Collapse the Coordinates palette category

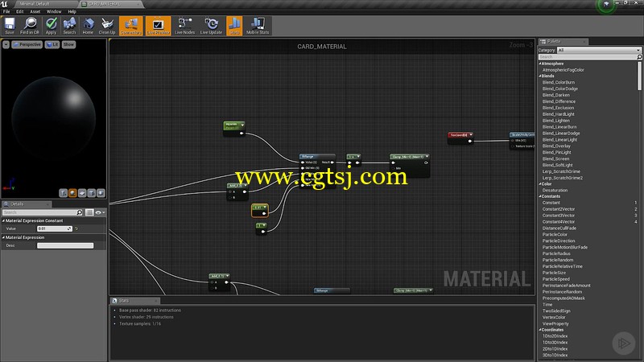click(x=540, y=330)
